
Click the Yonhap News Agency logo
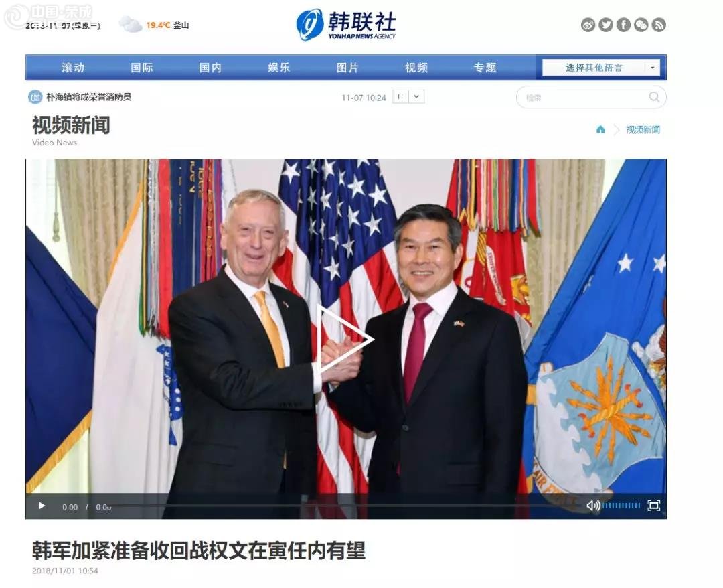coord(346,24)
